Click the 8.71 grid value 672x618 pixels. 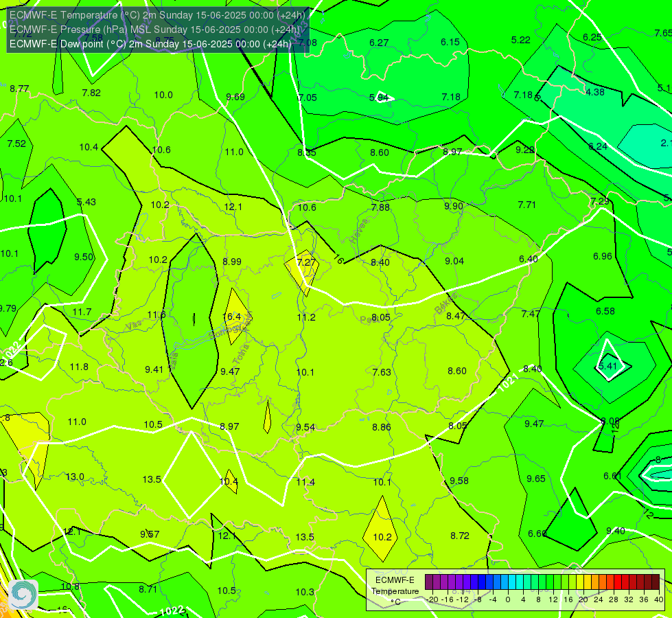pyautogui.click(x=148, y=589)
